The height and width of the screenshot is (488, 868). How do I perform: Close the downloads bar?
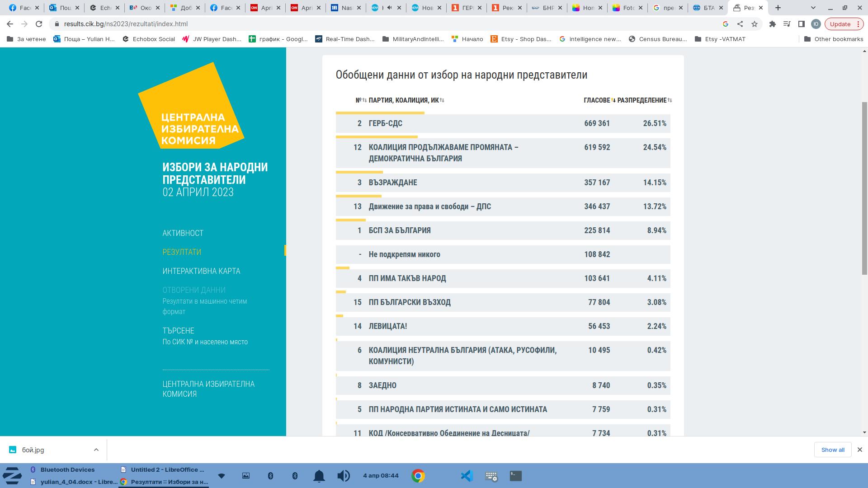click(x=860, y=450)
